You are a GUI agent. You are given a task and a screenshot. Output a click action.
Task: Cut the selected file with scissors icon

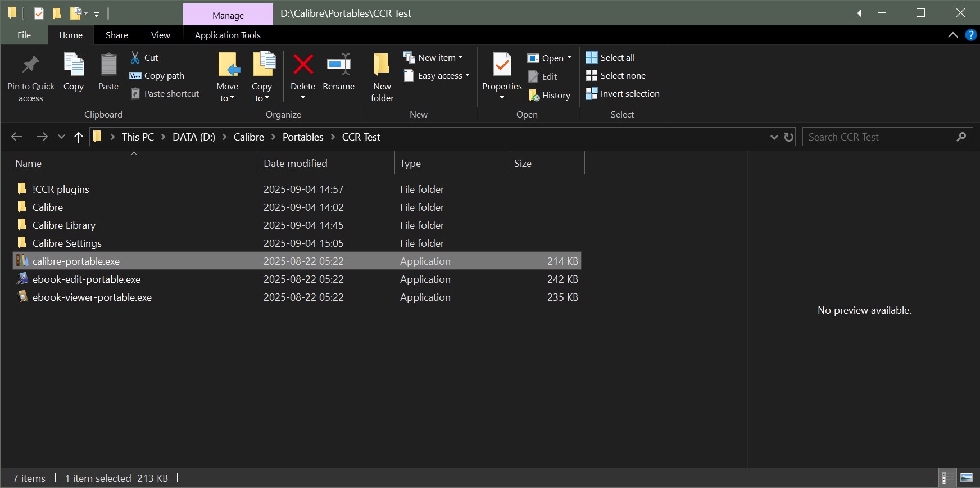click(x=135, y=57)
